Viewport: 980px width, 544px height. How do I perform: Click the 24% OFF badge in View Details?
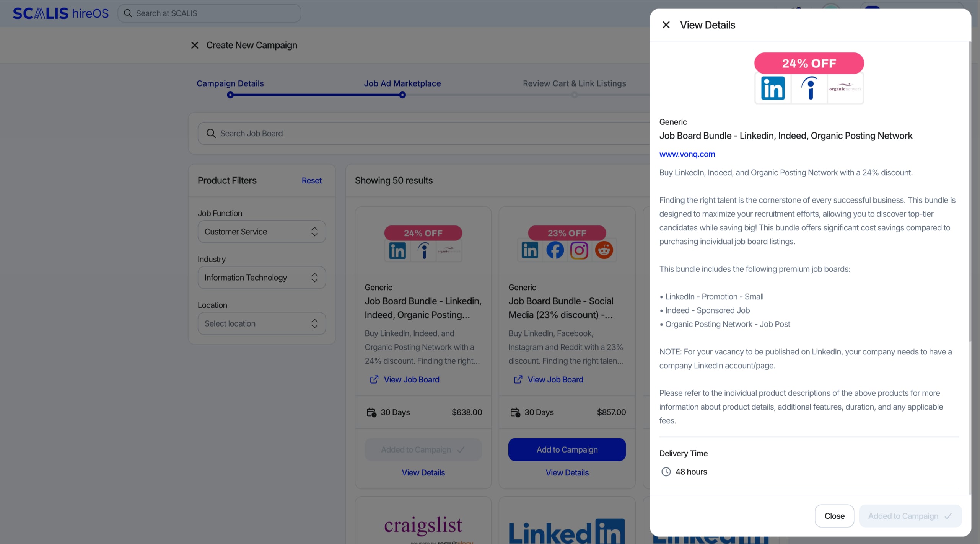(809, 63)
